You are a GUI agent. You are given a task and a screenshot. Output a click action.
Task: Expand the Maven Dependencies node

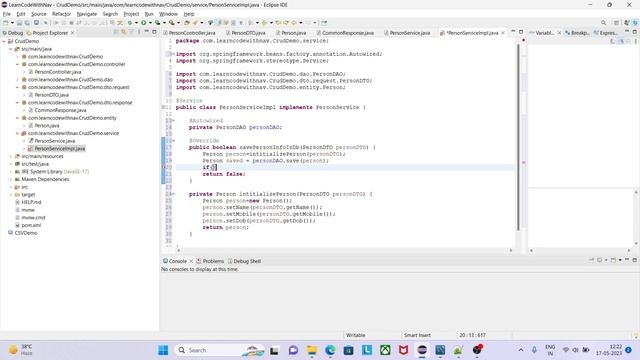point(11,179)
